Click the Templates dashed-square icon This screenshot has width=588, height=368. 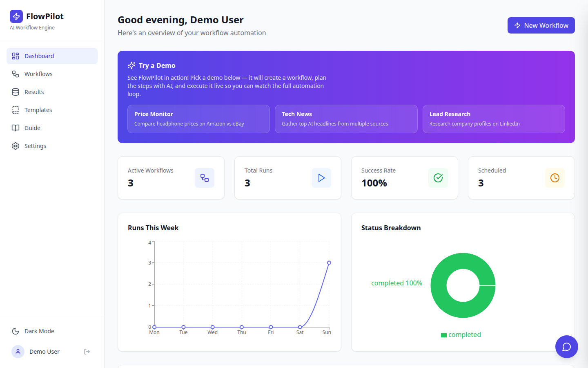coord(16,110)
